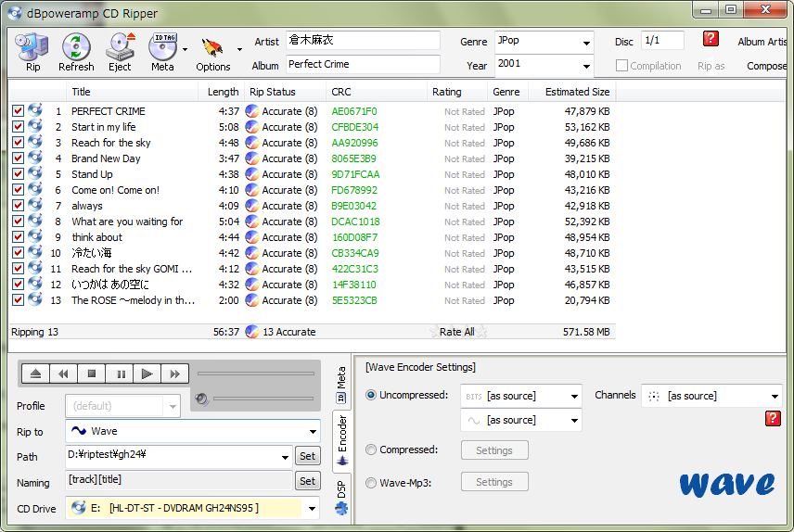The image size is (794, 532).
Task: Eject the disc with the Eject icon
Action: pyautogui.click(x=120, y=47)
